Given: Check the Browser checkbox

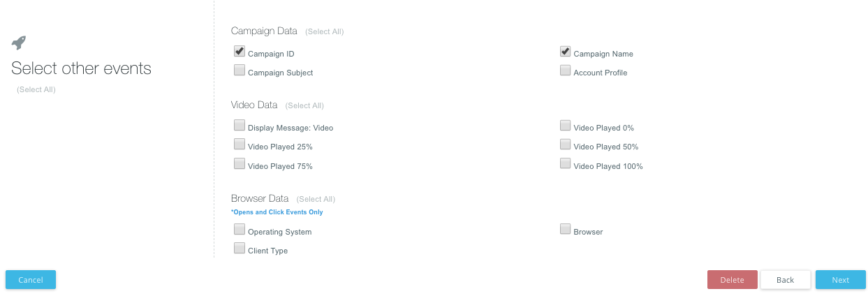Looking at the screenshot, I should click(x=566, y=230).
